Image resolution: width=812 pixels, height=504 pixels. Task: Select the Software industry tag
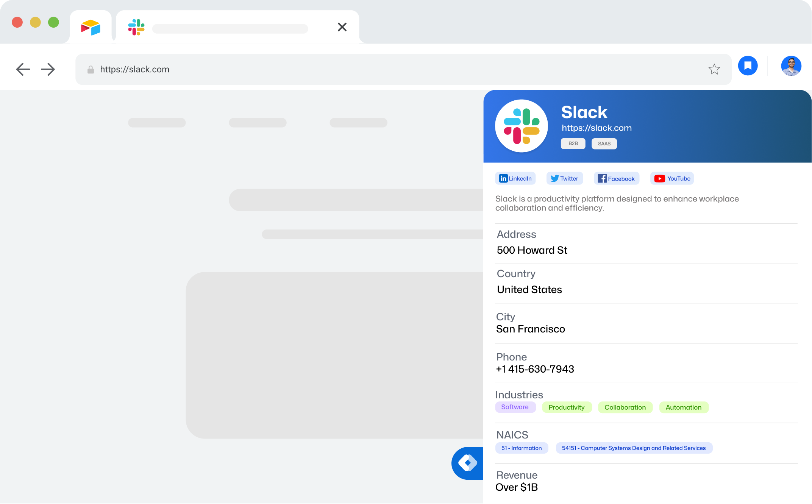[x=515, y=407]
